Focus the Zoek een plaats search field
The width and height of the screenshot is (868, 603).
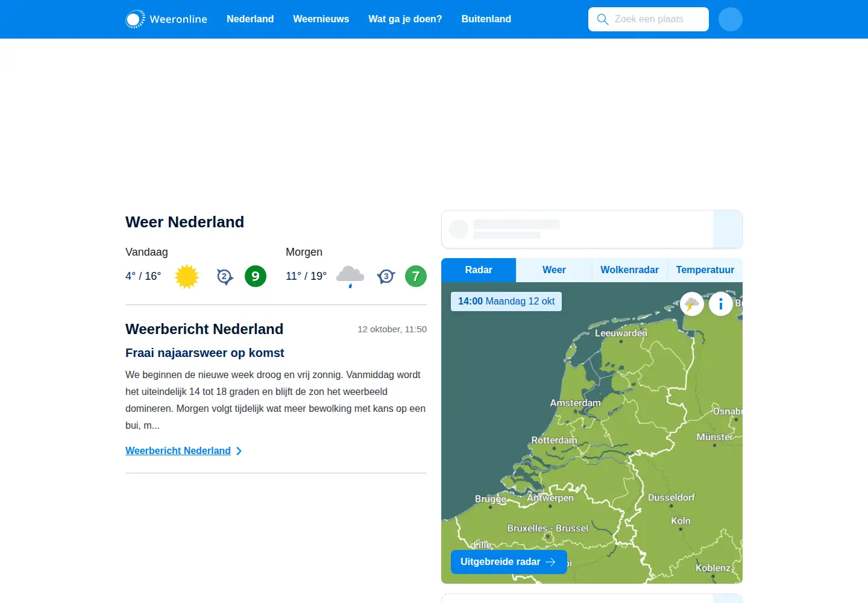649,19
